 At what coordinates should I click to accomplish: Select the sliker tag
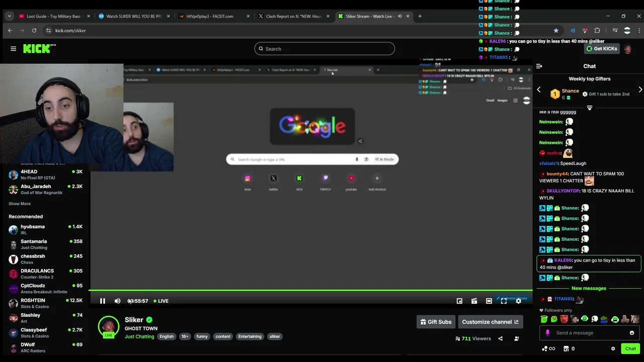click(x=275, y=336)
